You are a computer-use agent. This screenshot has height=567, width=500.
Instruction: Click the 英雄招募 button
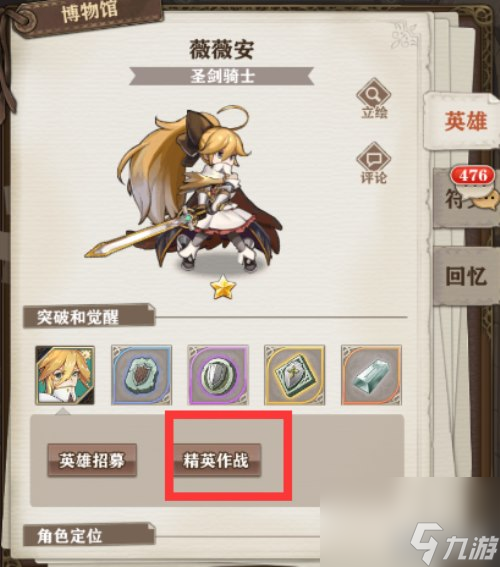(x=92, y=460)
